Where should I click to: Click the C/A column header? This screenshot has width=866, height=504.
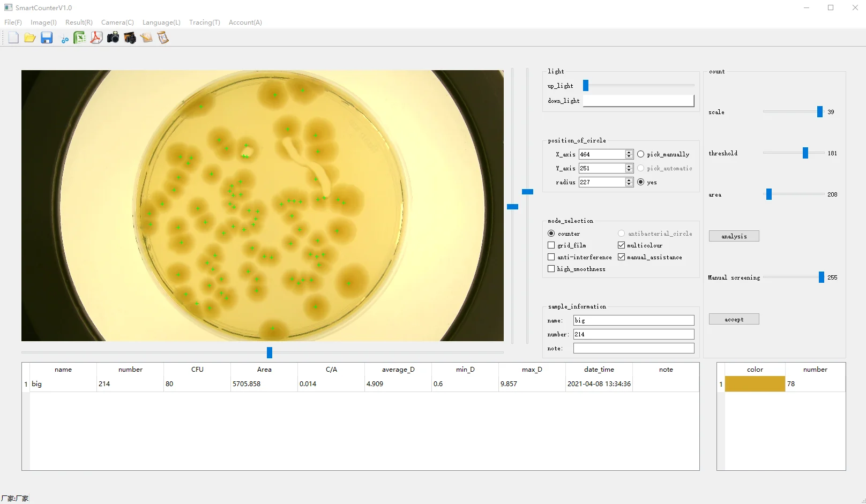[331, 370]
